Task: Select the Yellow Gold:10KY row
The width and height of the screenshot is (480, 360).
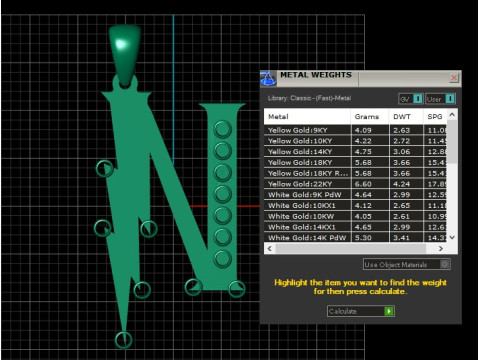Action: click(x=355, y=141)
